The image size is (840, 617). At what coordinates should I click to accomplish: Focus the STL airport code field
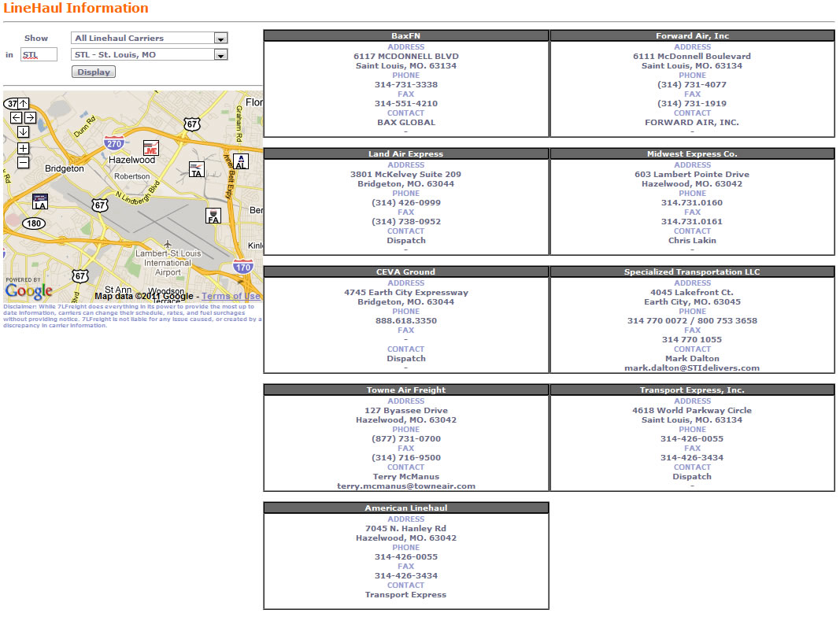tap(39, 54)
